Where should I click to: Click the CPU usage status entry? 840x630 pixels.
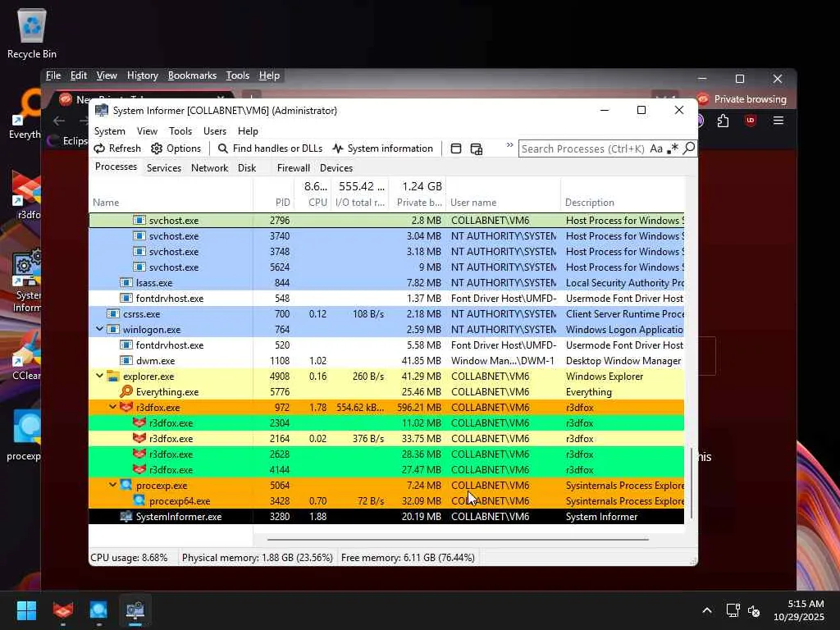click(129, 558)
